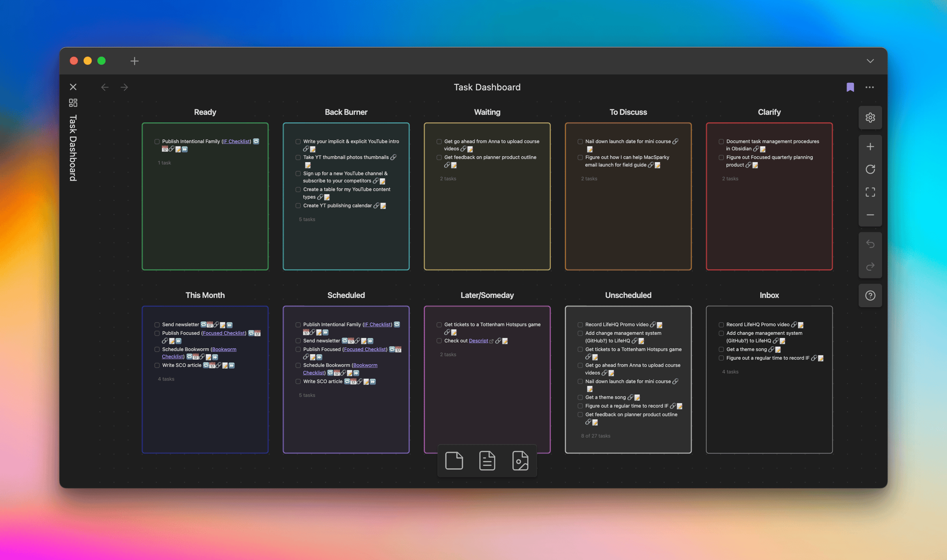Screen dimensions: 947x560
Task: Click the undo arrow in canvas controls
Action: [x=870, y=244]
